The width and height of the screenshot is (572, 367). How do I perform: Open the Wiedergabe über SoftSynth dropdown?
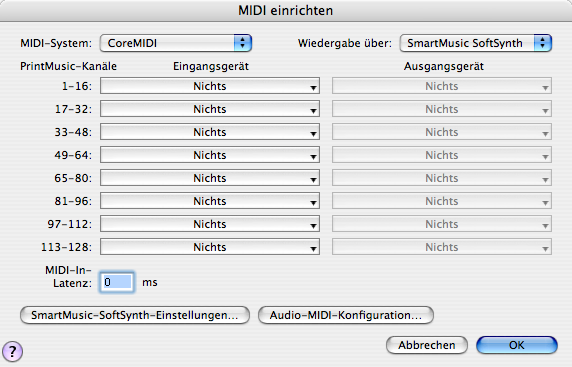pos(476,43)
